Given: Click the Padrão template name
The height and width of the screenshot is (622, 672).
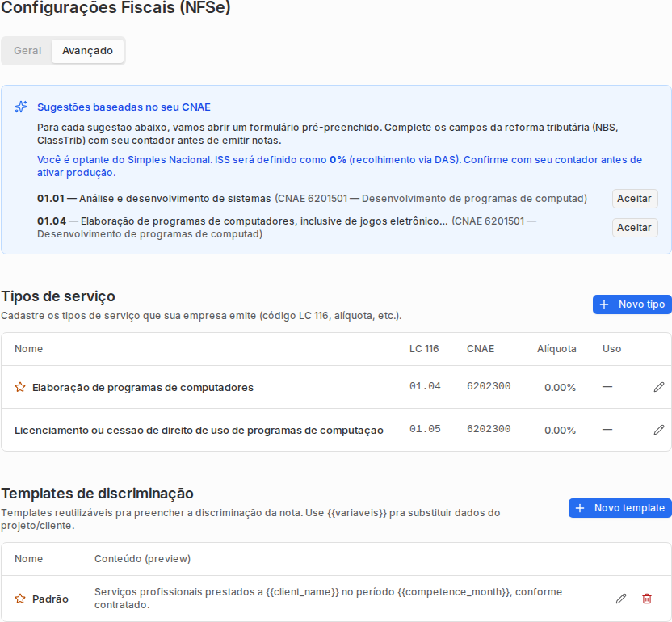Looking at the screenshot, I should pos(50,599).
